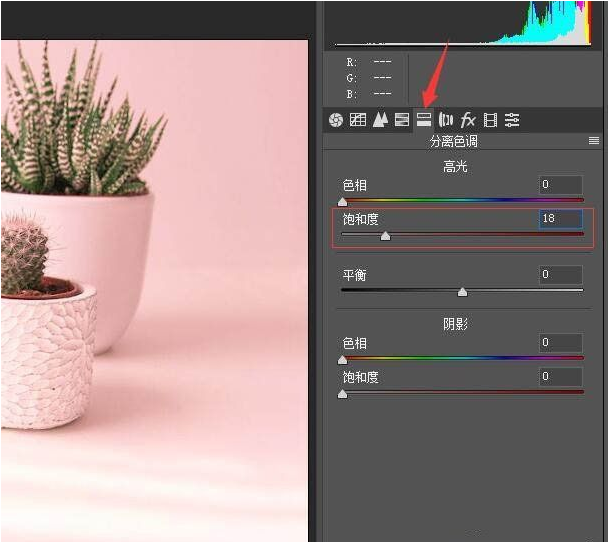
Task: Select the Split Toning panel icon
Action: 424,120
